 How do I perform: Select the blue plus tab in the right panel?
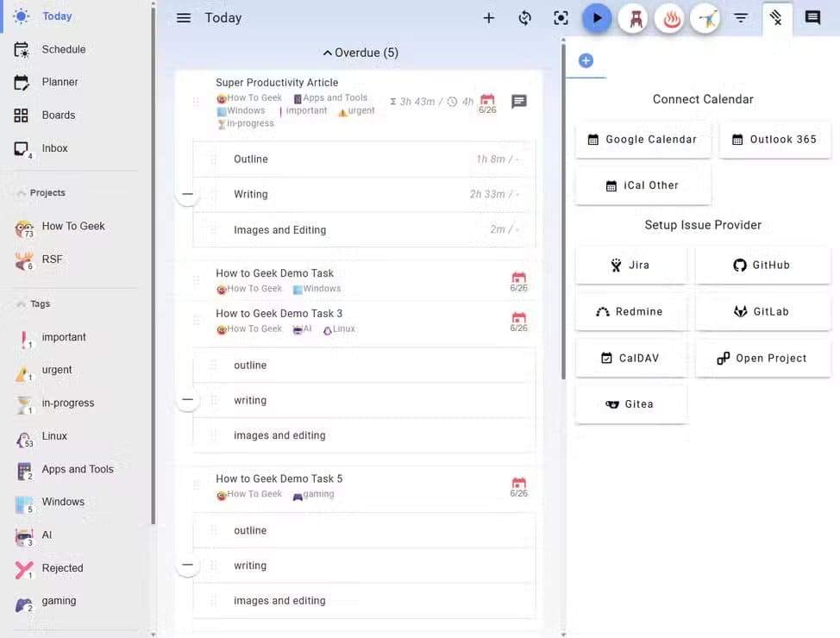[586, 60]
